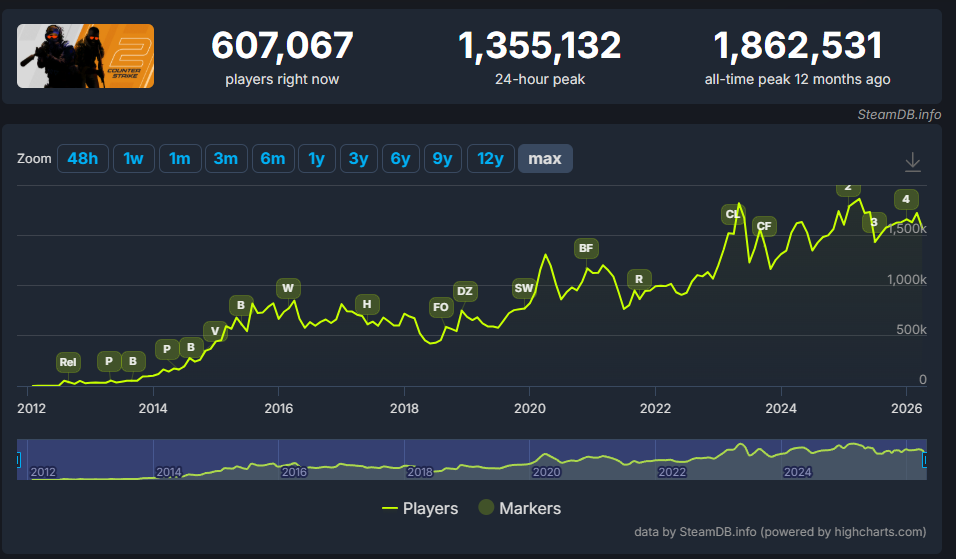
Task: Click the SteamDB.info watermark text above chart
Action: 899,115
